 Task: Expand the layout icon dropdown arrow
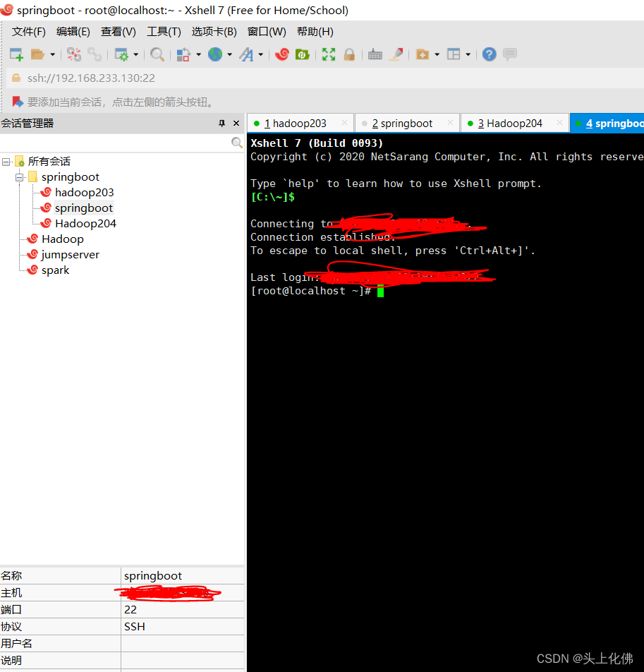pyautogui.click(x=468, y=54)
